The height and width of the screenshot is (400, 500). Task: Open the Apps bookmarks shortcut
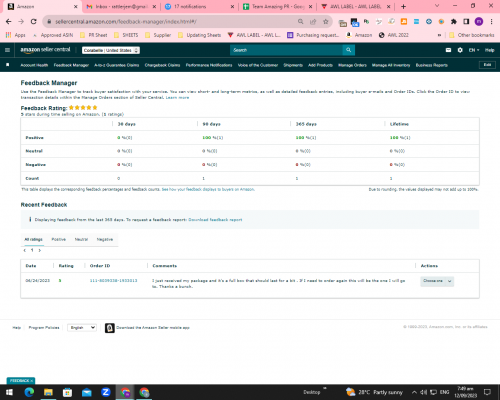coord(16,35)
